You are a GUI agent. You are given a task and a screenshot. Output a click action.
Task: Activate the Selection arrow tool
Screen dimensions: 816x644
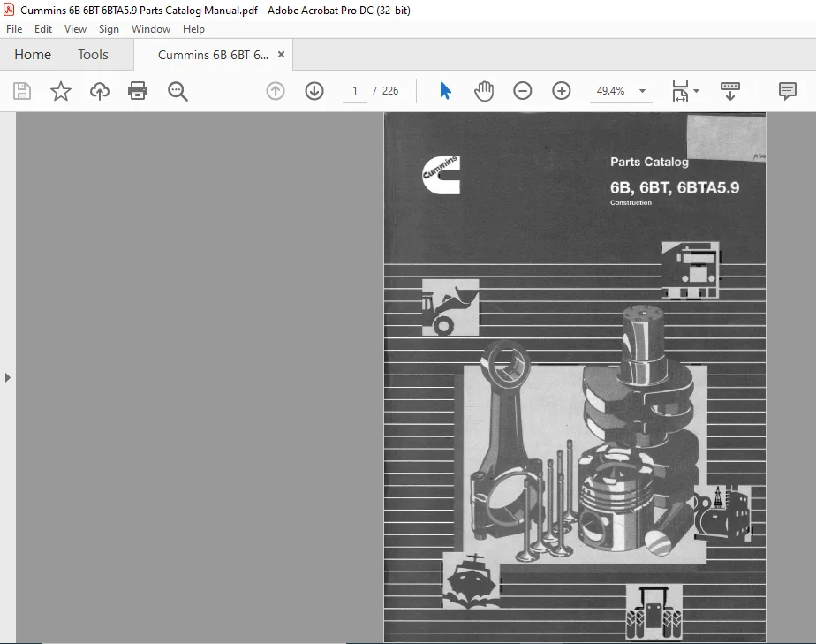tap(445, 91)
